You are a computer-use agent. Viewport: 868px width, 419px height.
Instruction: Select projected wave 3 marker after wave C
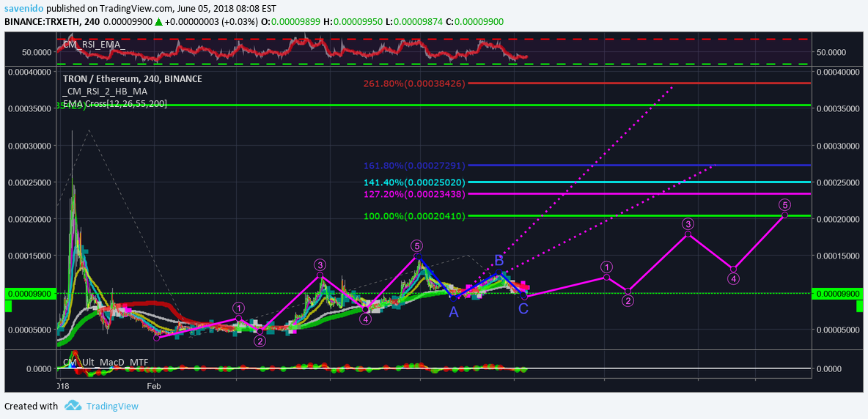pyautogui.click(x=688, y=224)
